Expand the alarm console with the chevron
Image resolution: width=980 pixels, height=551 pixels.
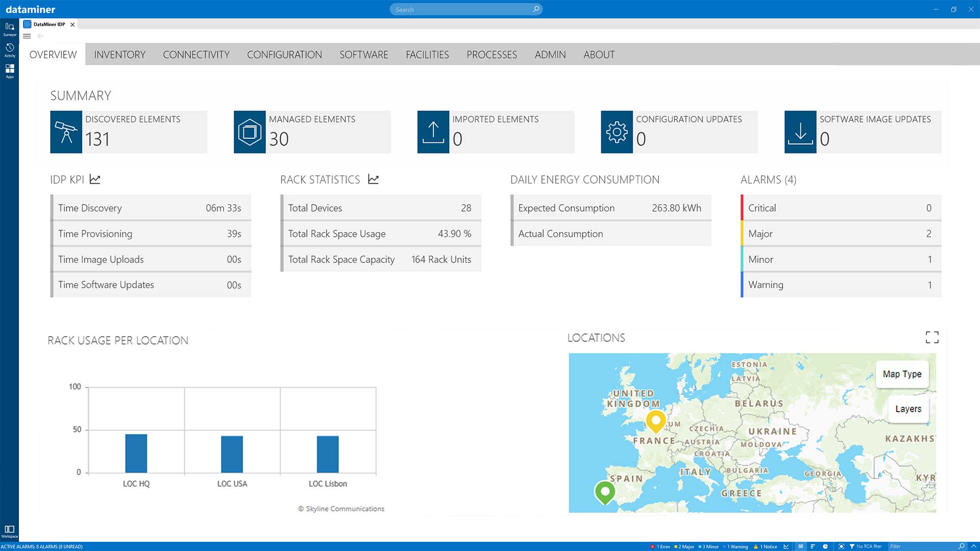pyautogui.click(x=974, y=546)
